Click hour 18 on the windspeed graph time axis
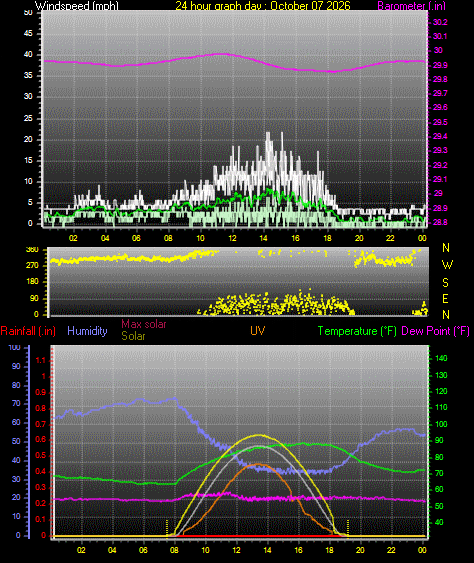The width and height of the screenshot is (474, 563). coord(327,238)
